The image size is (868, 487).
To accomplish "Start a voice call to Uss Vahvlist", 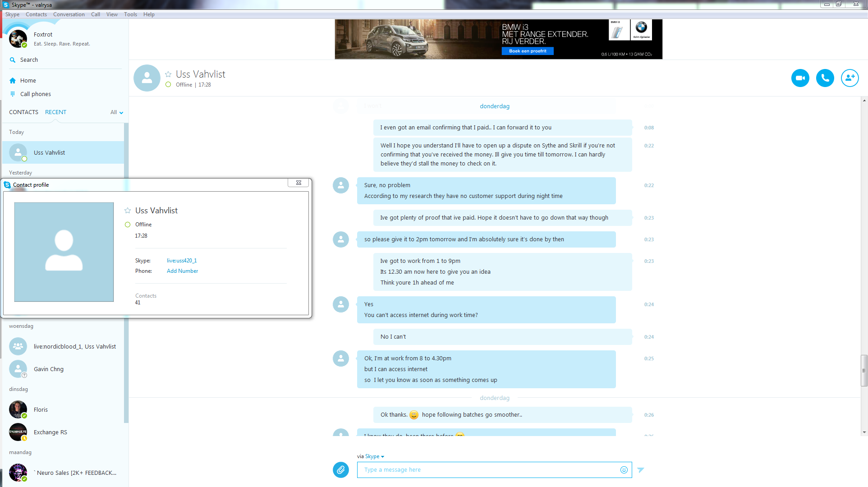I will point(825,78).
